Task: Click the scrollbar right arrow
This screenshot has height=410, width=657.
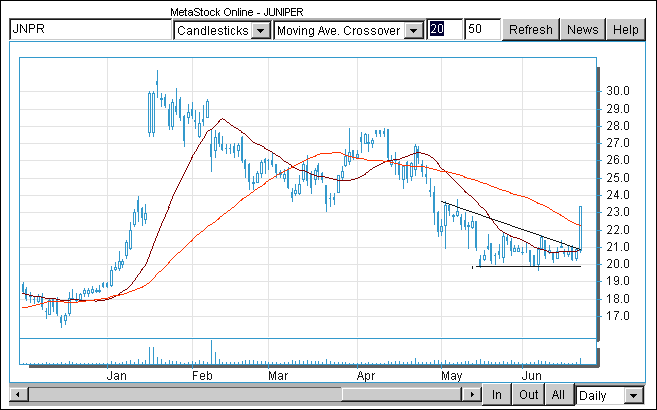Action: (x=471, y=394)
